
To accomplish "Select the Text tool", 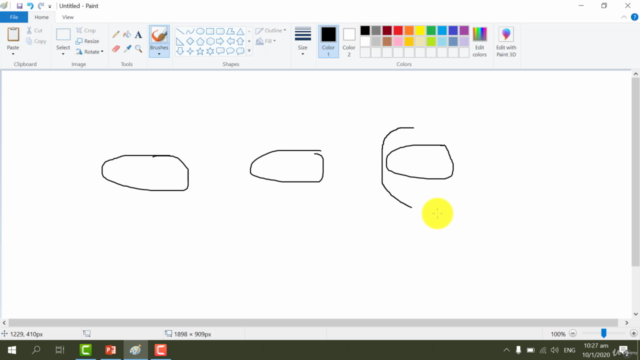I will pos(138,35).
